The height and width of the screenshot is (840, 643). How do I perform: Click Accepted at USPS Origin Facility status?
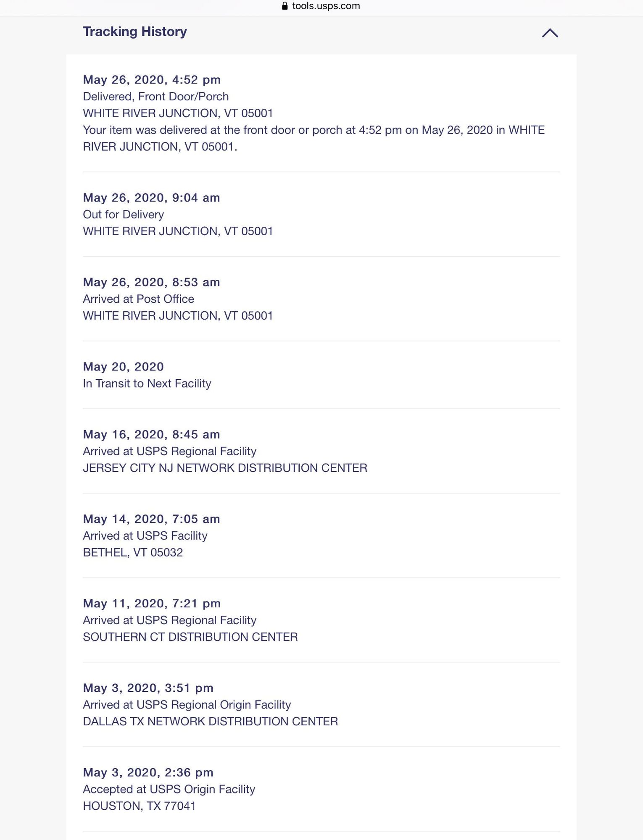coord(169,789)
